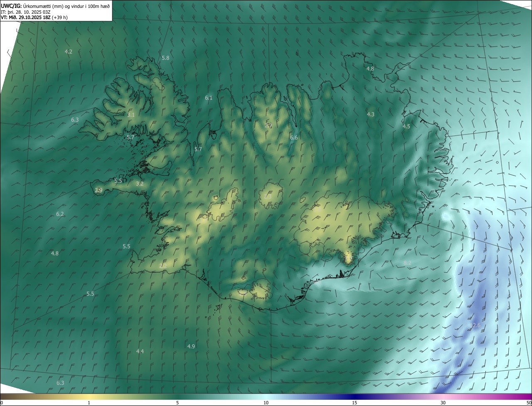Click the map value '4.2'
The width and height of the screenshot is (532, 406).
pos(69,52)
